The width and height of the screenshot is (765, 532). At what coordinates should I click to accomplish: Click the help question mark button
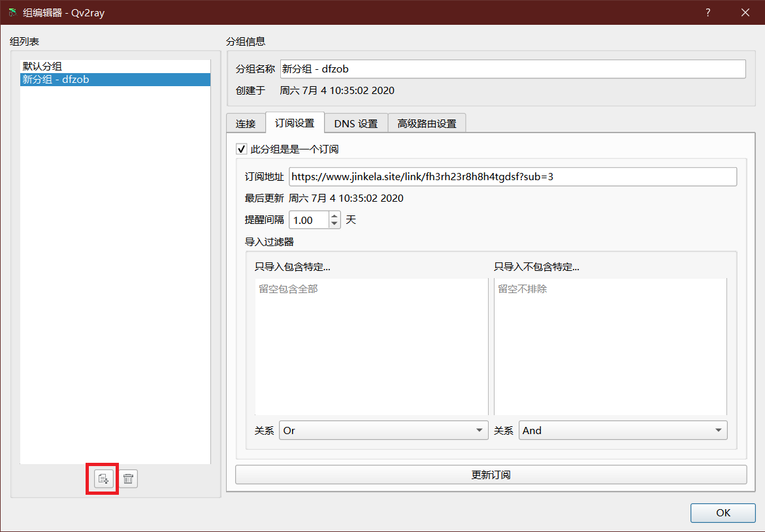[x=708, y=12]
